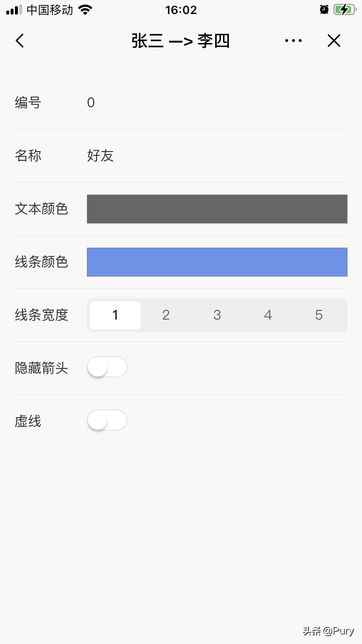Image resolution: width=362 pixels, height=644 pixels.
Task: Tap the cellular signal bars icon
Action: (14, 10)
